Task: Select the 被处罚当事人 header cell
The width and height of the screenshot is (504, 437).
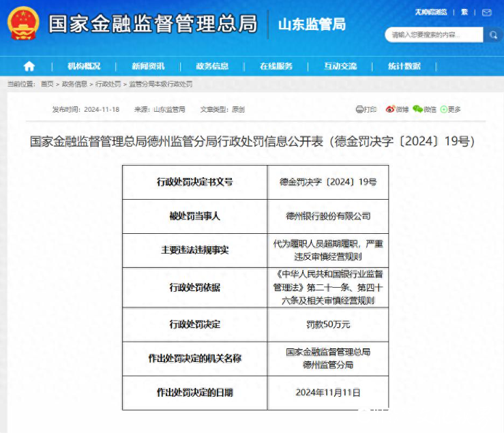Action: point(195,216)
